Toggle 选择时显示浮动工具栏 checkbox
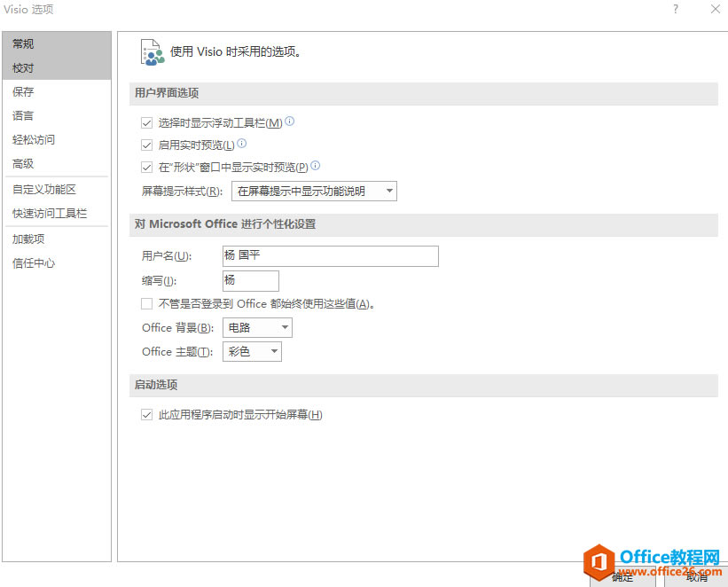 (146, 123)
